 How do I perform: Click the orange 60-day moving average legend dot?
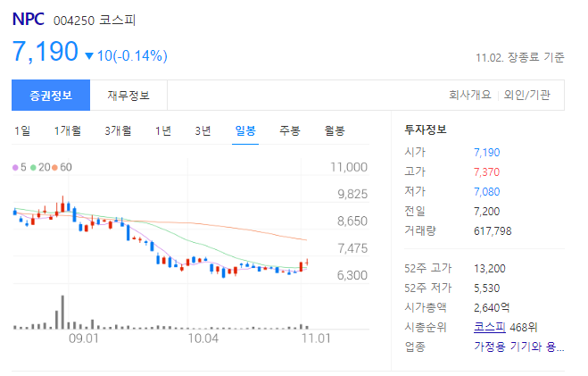[54, 167]
